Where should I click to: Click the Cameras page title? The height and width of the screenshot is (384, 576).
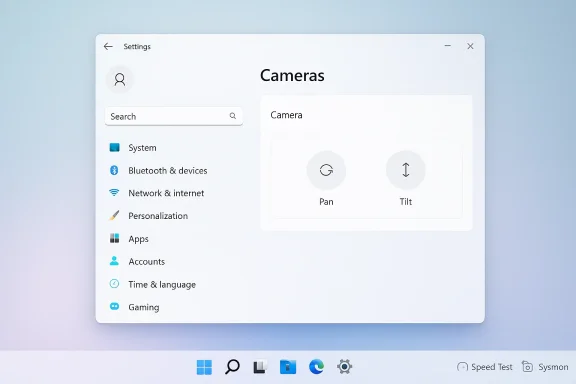292,76
